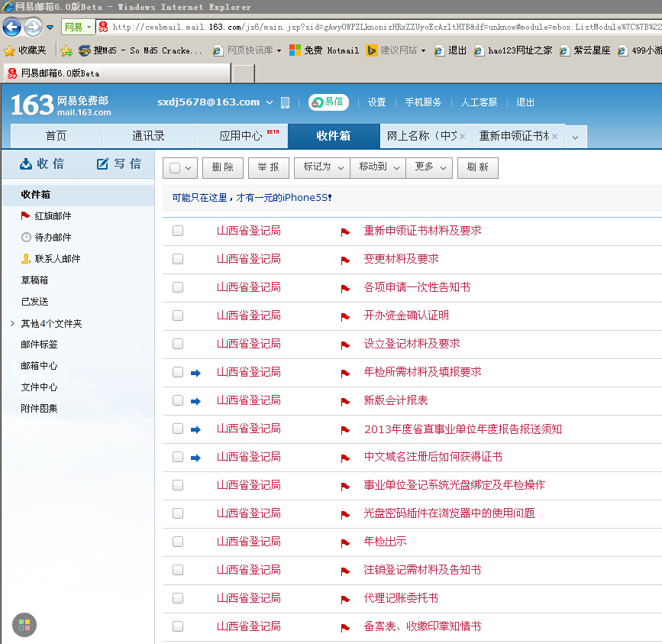Image resolution: width=662 pixels, height=644 pixels.
Task: Open 红旗邮件 red flag folder
Action: point(47,216)
